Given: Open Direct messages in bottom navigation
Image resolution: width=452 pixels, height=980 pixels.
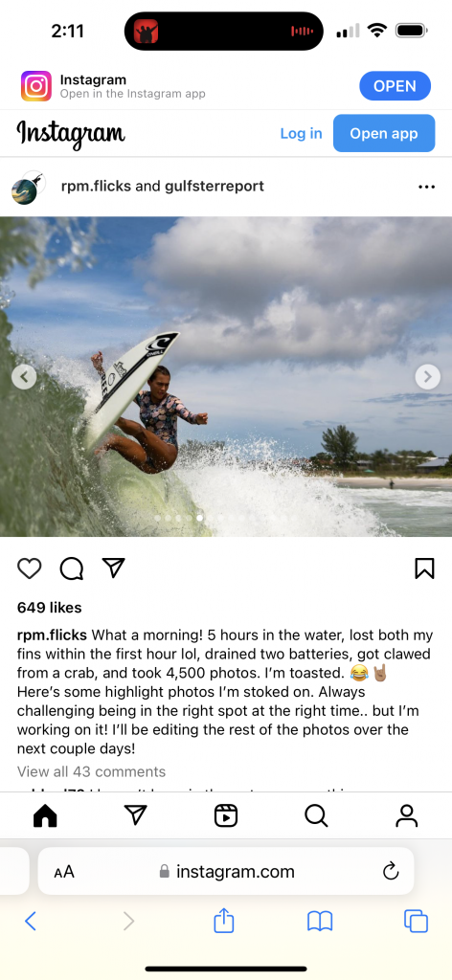Looking at the screenshot, I should pyautogui.click(x=136, y=815).
